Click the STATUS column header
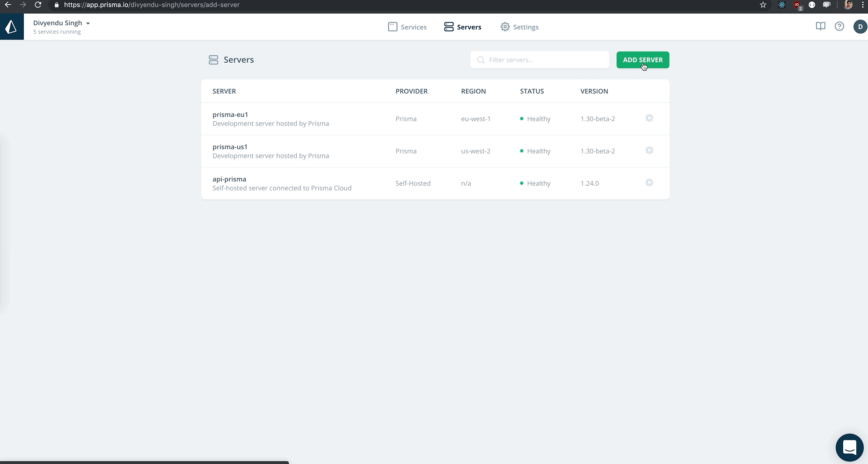Screen dimensions: 868x464 [532, 91]
